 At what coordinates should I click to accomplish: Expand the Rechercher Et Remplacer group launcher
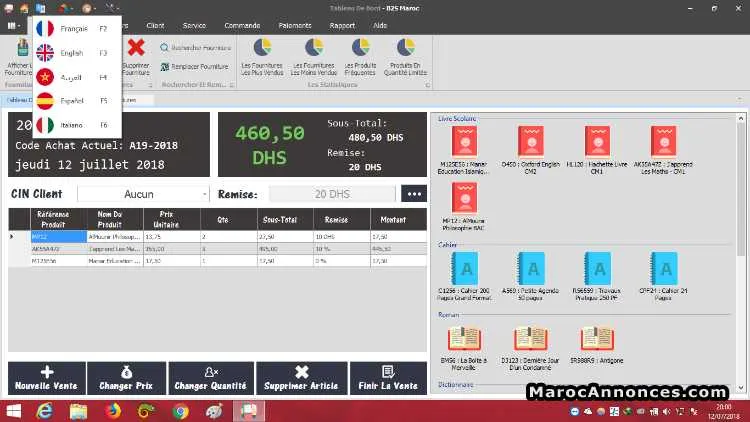pyautogui.click(x=232, y=85)
